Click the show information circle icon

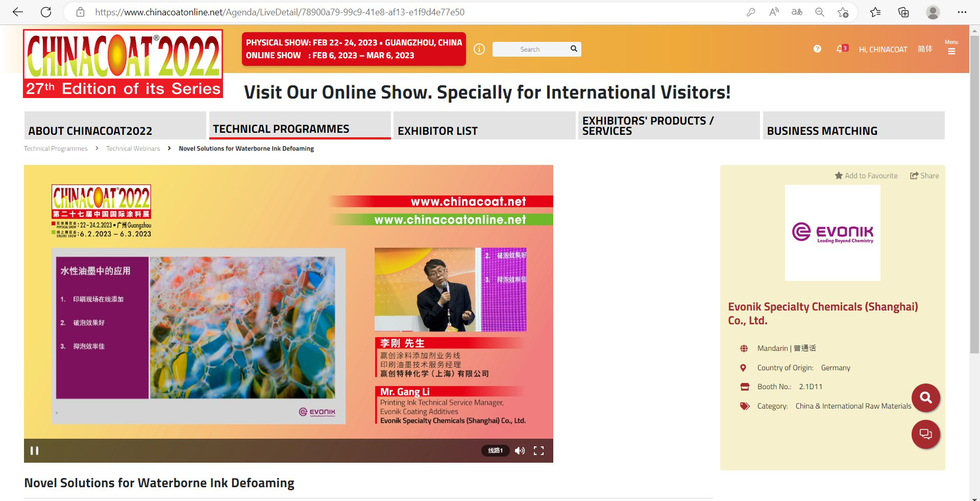(x=479, y=49)
